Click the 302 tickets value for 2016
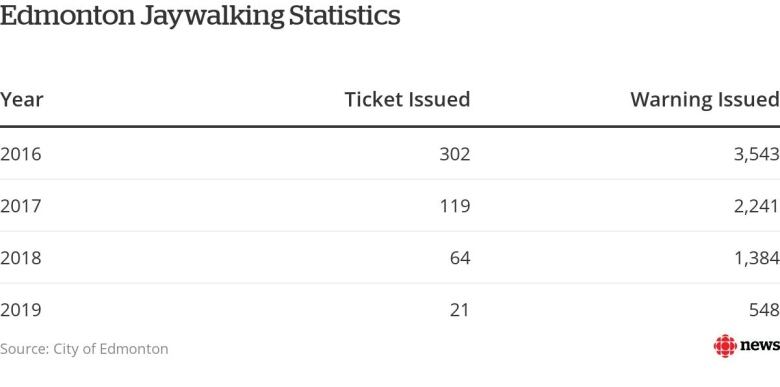This screenshot has width=780, height=387. click(455, 154)
